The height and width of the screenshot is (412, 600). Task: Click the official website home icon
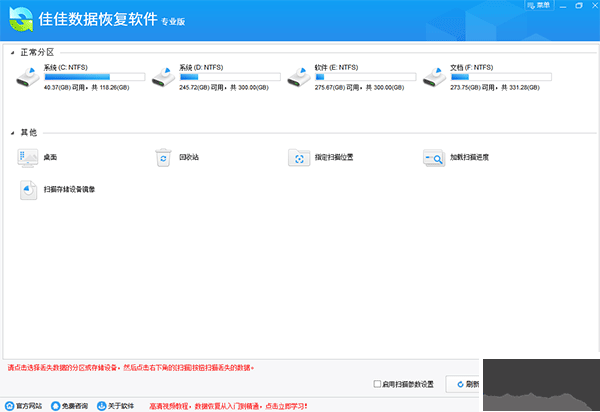[10, 406]
